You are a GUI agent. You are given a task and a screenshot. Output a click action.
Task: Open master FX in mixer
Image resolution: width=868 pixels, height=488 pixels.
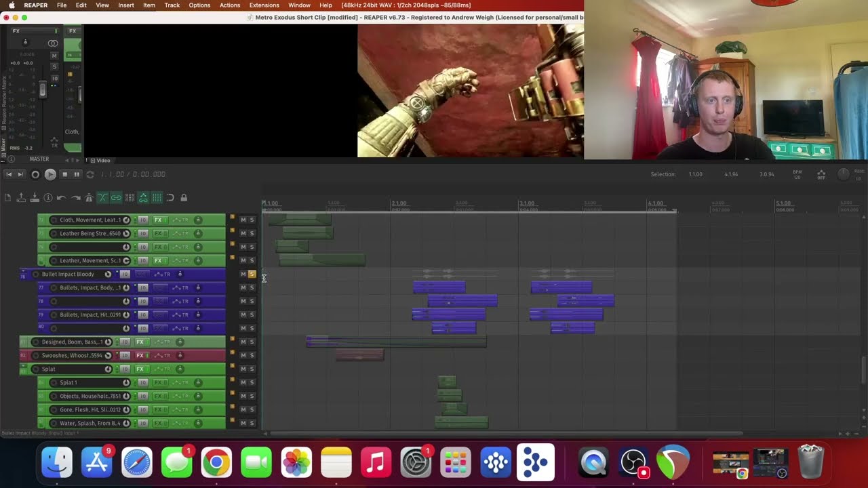(x=16, y=31)
